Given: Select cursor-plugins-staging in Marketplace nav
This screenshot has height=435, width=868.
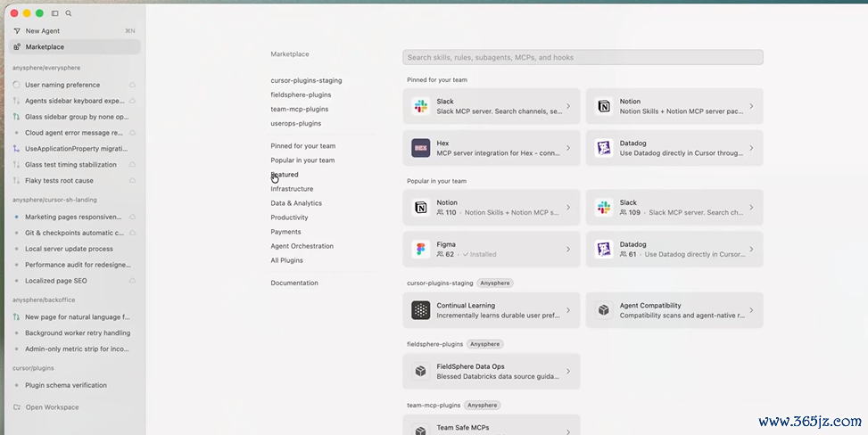Looking at the screenshot, I should (x=306, y=80).
